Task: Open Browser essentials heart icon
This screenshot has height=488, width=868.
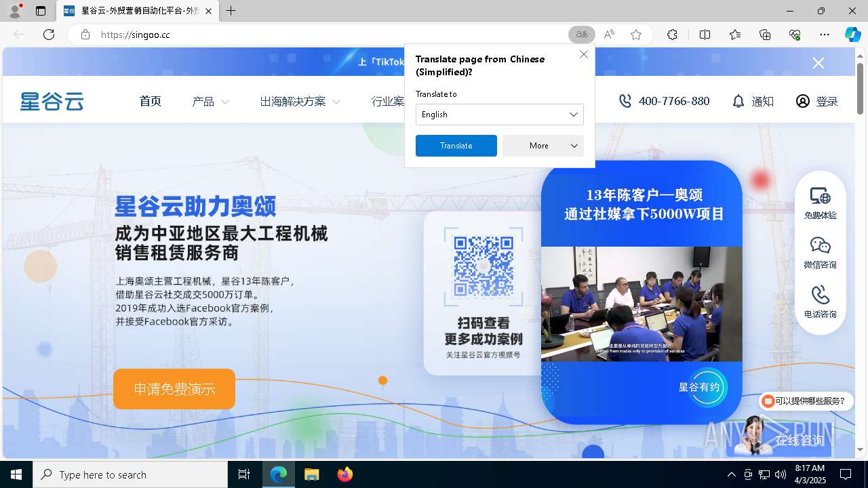Action: point(795,35)
